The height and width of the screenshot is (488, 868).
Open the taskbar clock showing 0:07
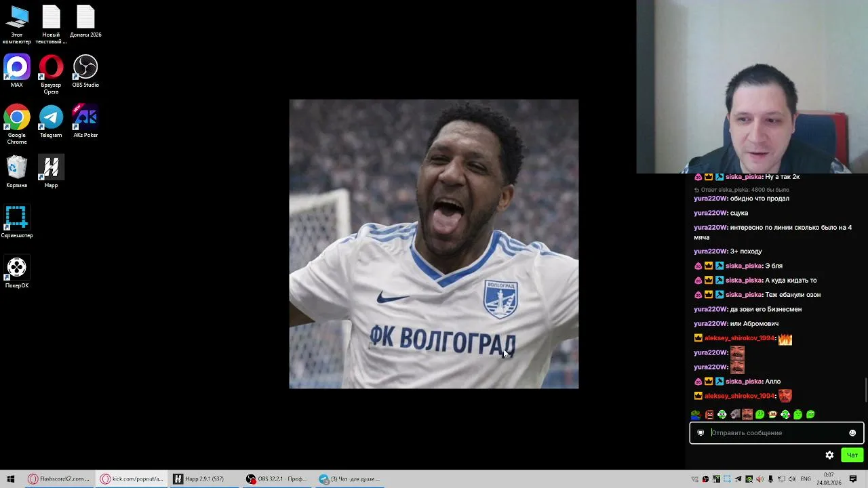pyautogui.click(x=829, y=479)
